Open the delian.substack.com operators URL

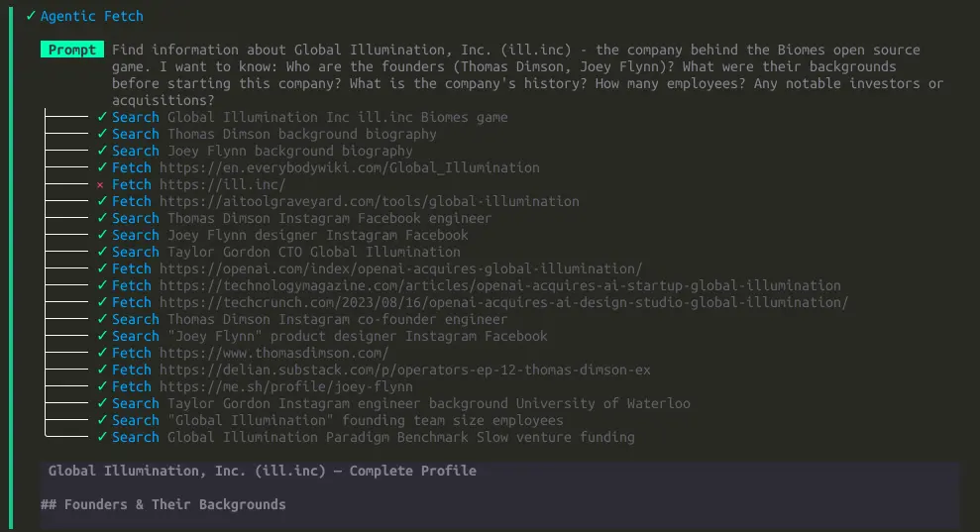(405, 371)
